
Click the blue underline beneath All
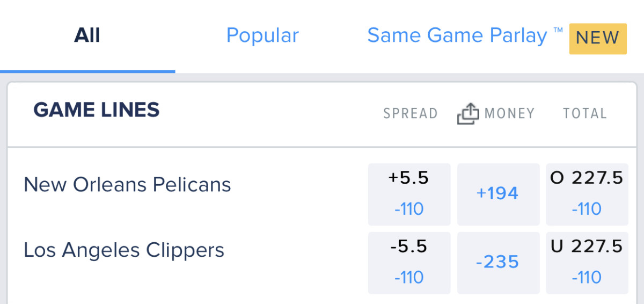[x=87, y=71]
